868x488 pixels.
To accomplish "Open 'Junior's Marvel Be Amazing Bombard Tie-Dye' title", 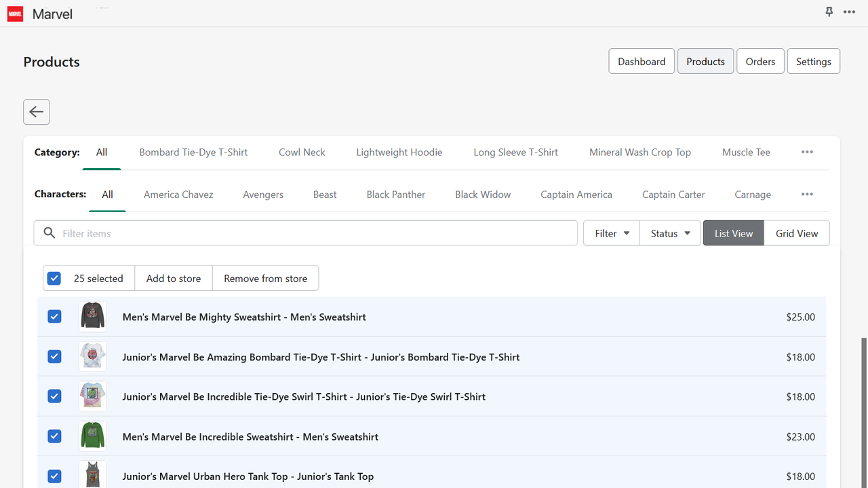I will pyautogui.click(x=321, y=357).
